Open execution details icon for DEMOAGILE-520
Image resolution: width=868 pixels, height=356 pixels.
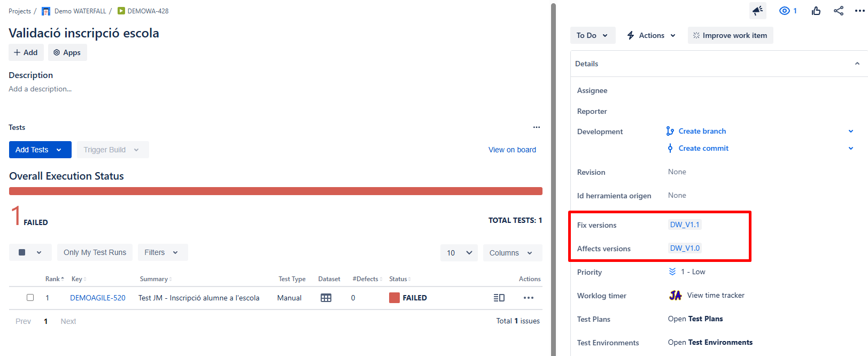[x=499, y=298]
